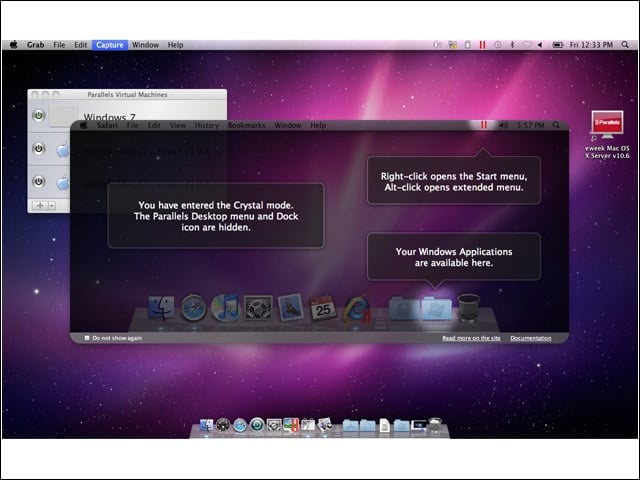Click the Safari compass in the overlay dock
The height and width of the screenshot is (480, 640).
pyautogui.click(x=194, y=307)
